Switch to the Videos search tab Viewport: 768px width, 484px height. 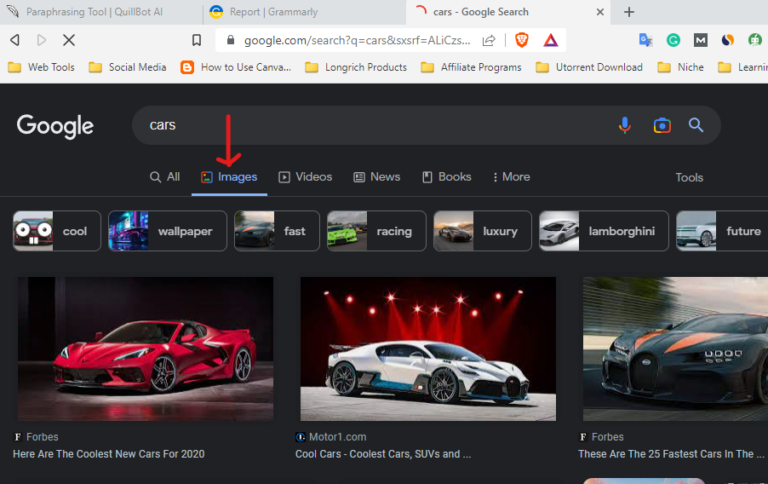[x=305, y=177]
